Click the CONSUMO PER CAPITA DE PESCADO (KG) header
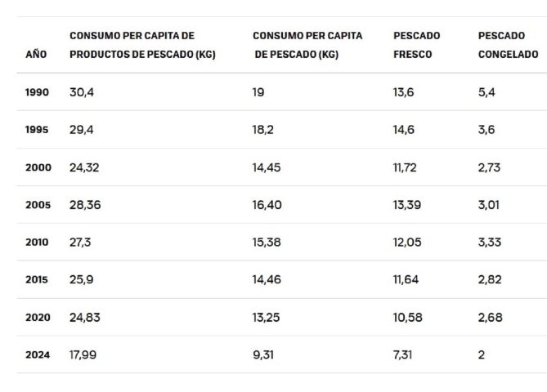 pos(307,45)
